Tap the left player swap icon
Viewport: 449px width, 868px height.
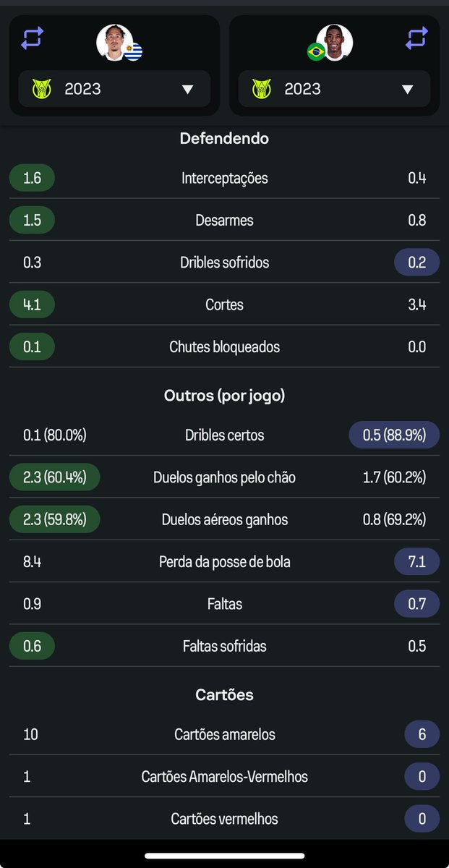click(x=32, y=38)
